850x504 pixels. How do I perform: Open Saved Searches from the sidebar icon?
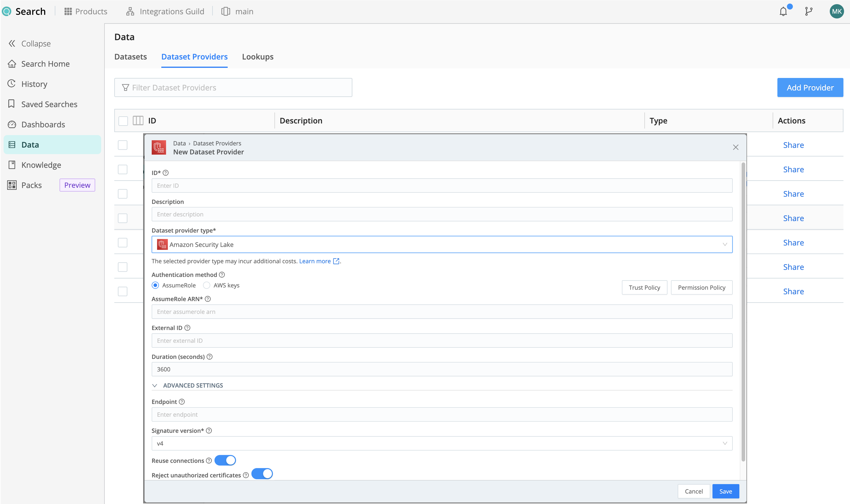[x=12, y=104]
